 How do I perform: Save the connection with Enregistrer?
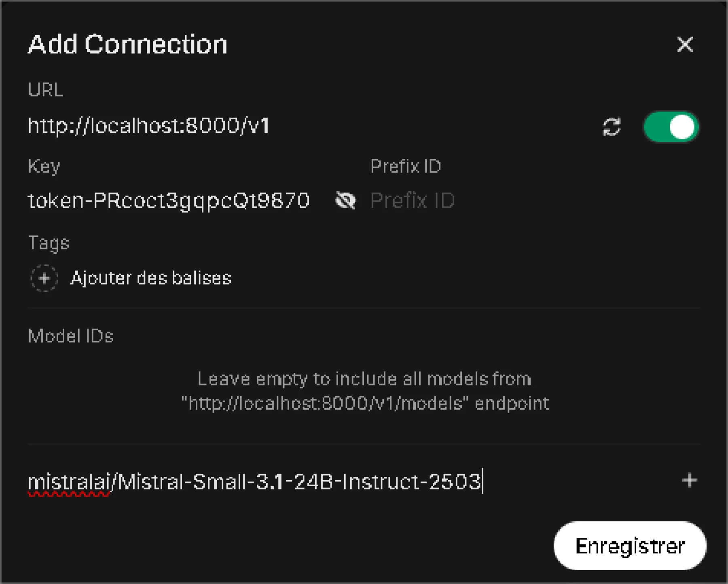tap(630, 546)
